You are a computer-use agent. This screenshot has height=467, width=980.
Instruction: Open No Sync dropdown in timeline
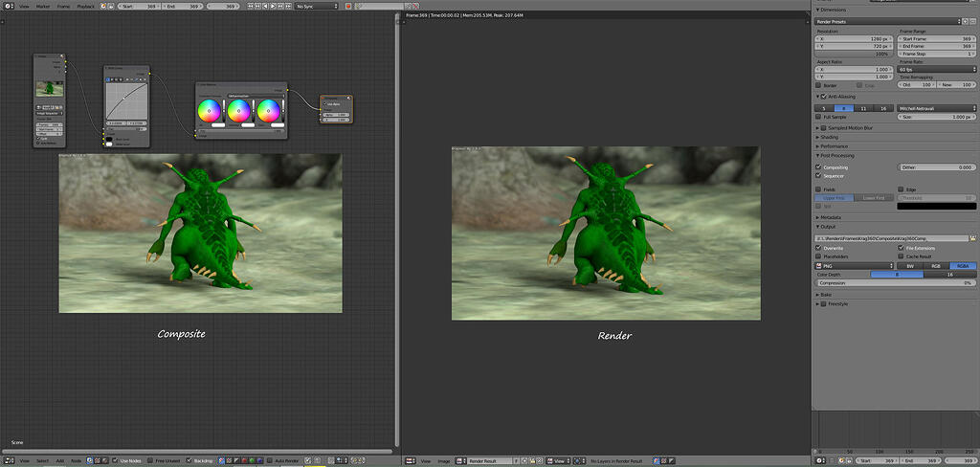coord(316,6)
